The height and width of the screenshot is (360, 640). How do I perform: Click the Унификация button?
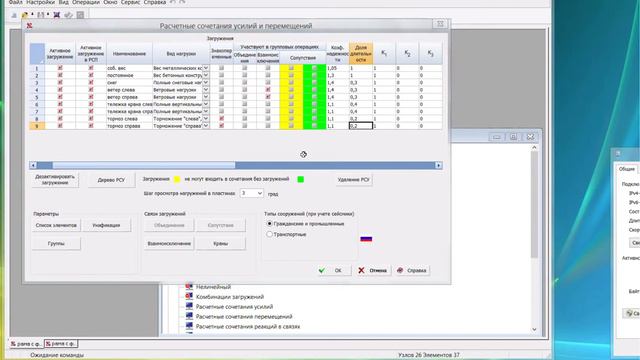pyautogui.click(x=106, y=225)
